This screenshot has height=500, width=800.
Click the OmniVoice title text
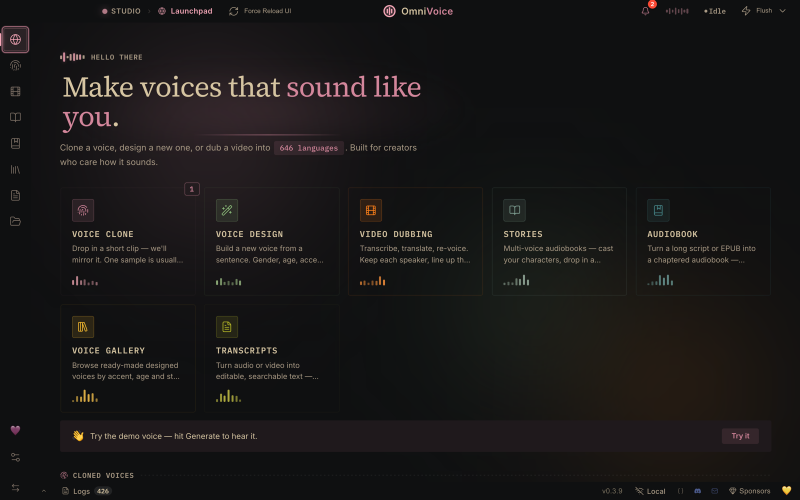(427, 11)
